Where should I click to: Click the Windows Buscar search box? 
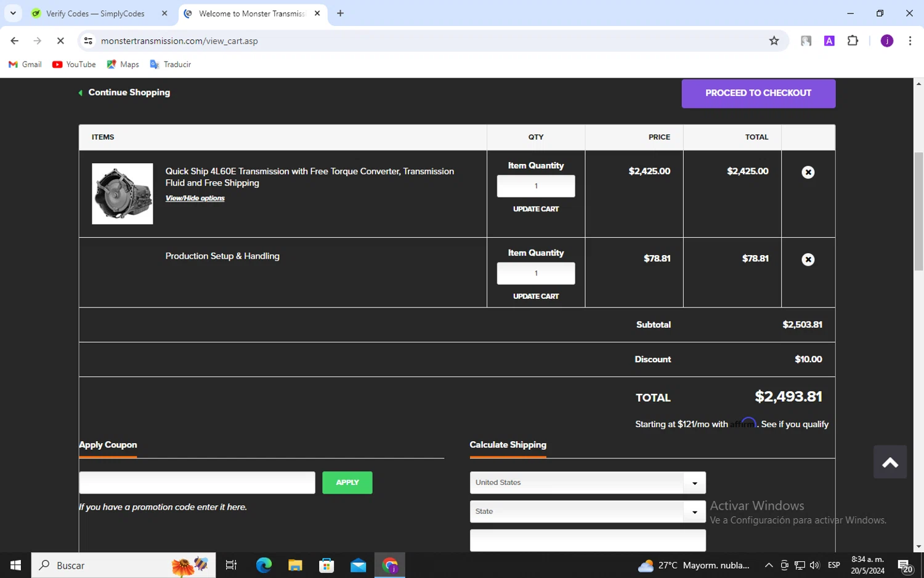[123, 565]
